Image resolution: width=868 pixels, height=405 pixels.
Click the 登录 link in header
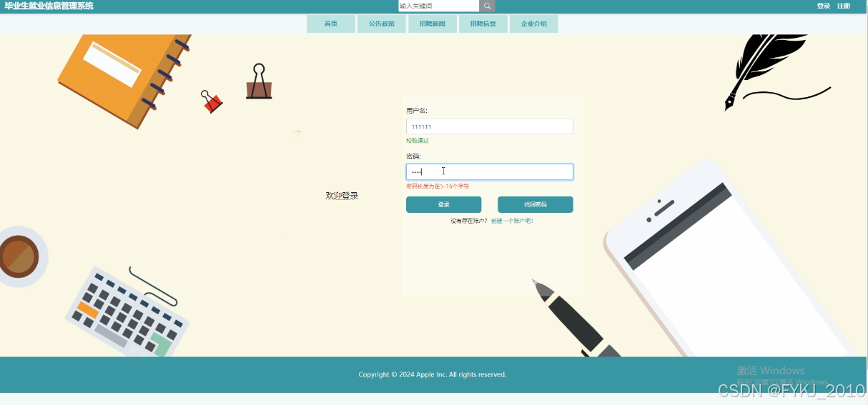point(824,6)
